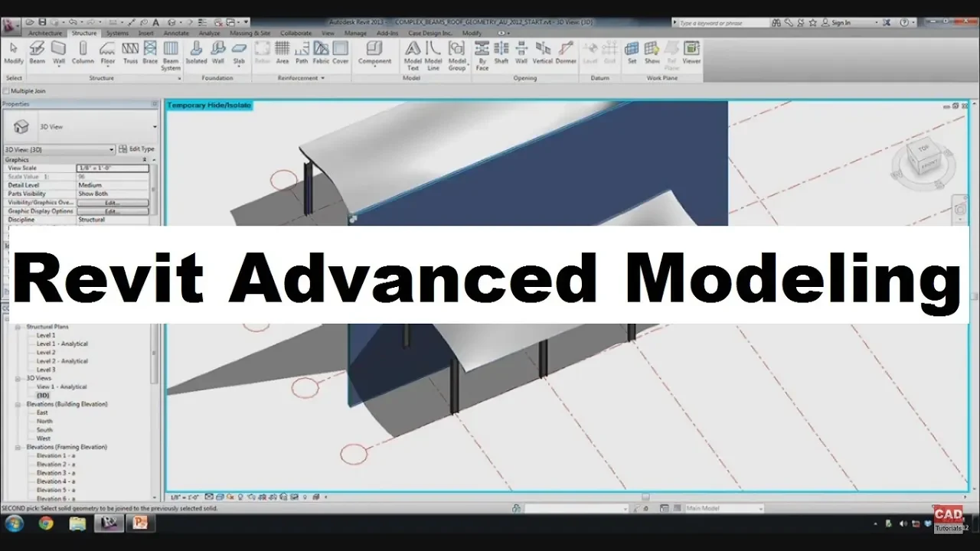This screenshot has width=980, height=551.
Task: Open the Massing & Site tab
Action: 250,34
